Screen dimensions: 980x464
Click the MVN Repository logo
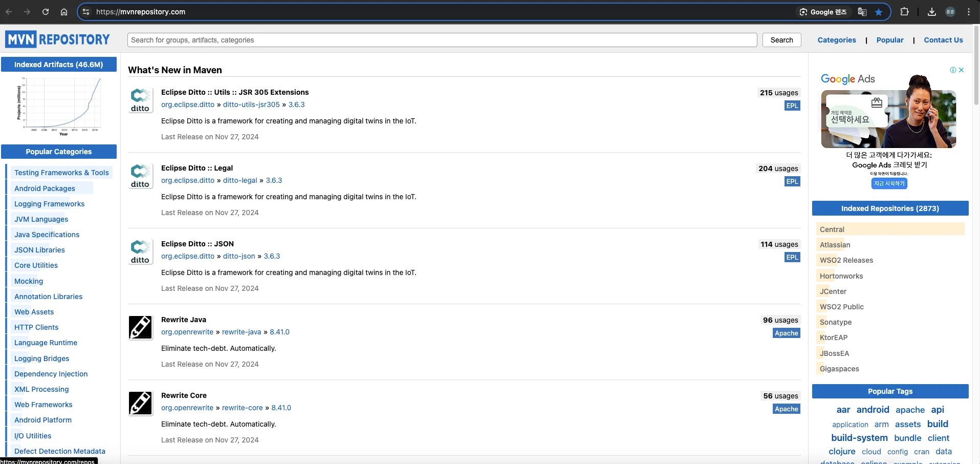[58, 39]
